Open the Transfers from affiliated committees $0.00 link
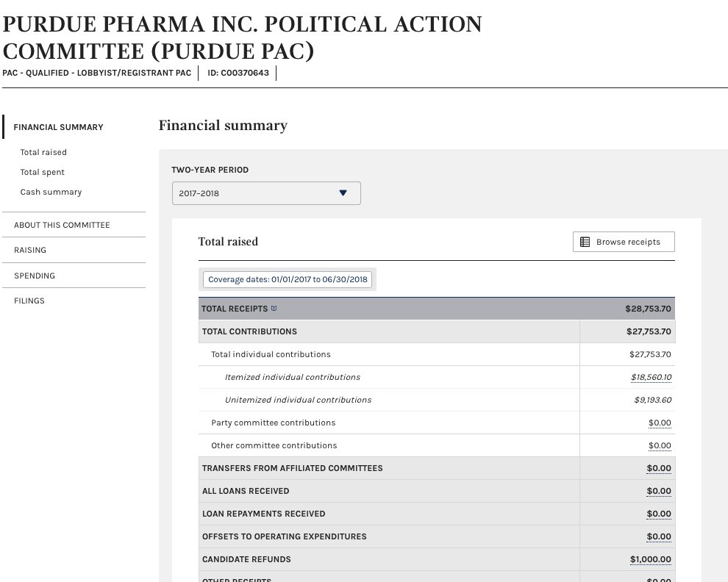 pyautogui.click(x=659, y=468)
